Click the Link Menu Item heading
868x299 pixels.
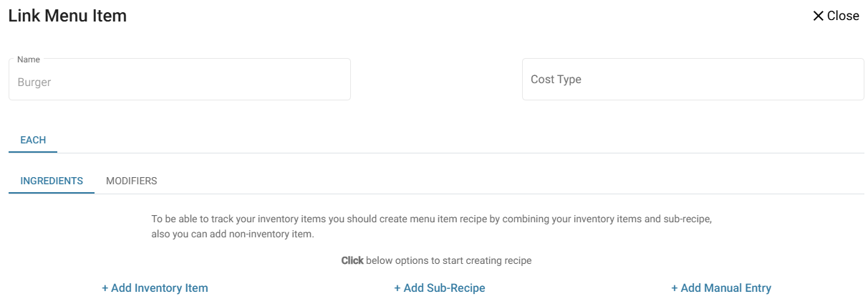67,16
